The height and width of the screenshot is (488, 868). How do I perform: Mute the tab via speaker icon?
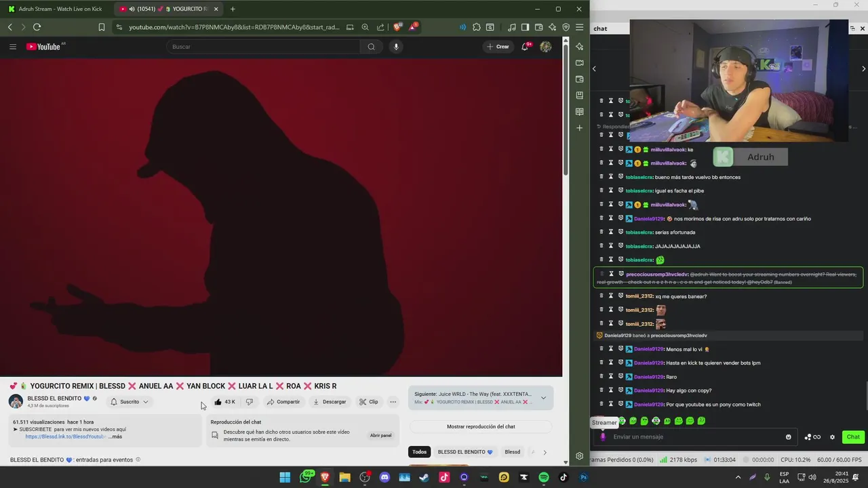click(x=131, y=9)
